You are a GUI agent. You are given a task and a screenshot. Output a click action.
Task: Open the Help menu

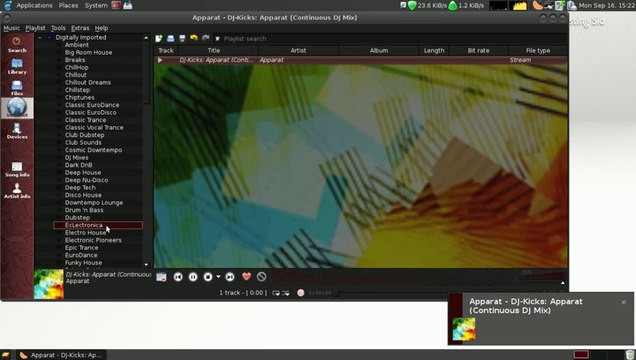click(101, 28)
